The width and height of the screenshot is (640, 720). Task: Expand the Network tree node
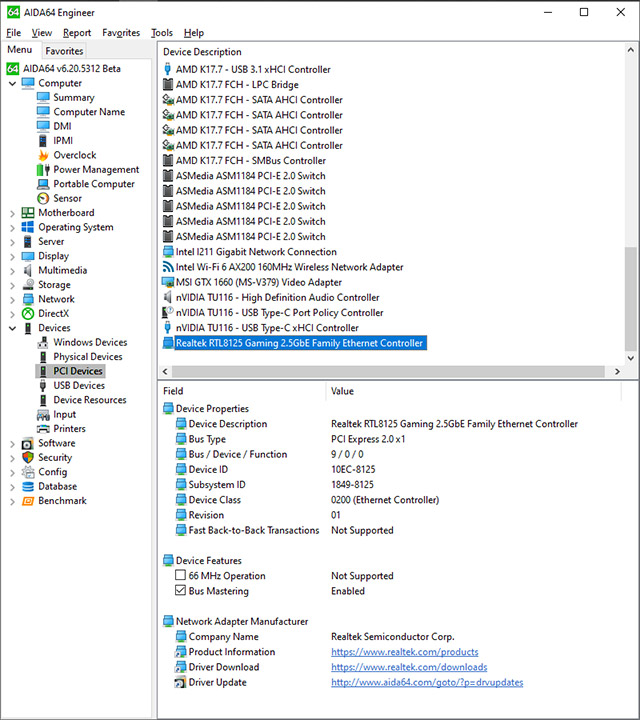pos(12,299)
